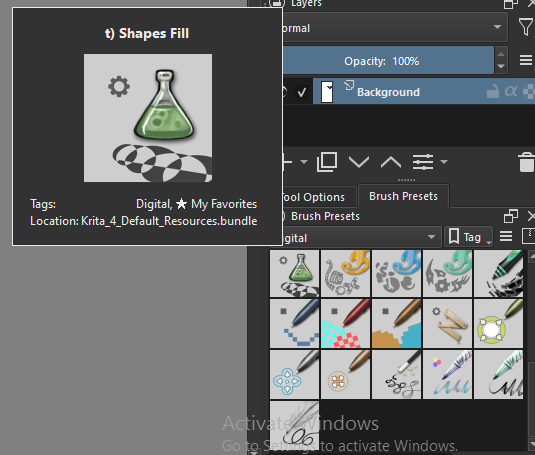Open Brush Presets view options menu icon

pyautogui.click(x=506, y=236)
